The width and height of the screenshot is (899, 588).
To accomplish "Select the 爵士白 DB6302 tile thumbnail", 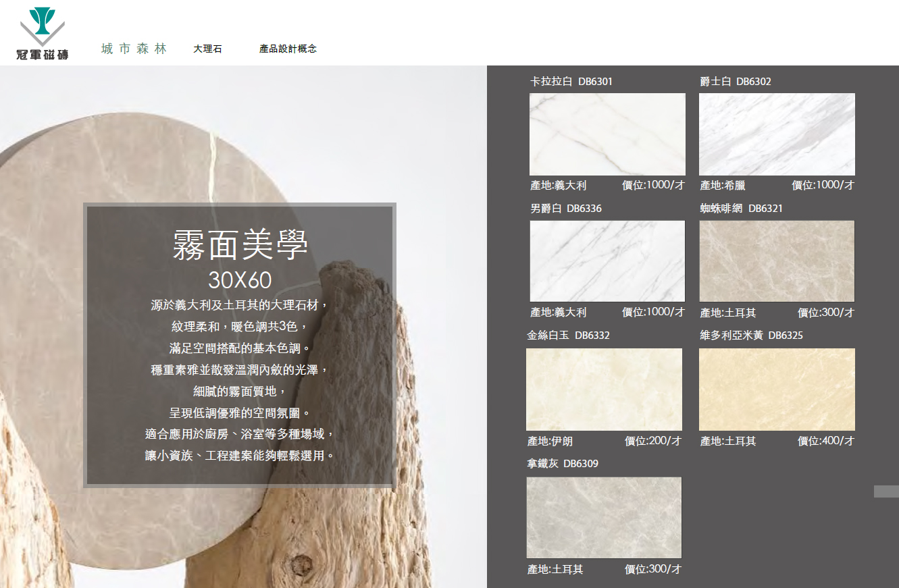I will (777, 134).
